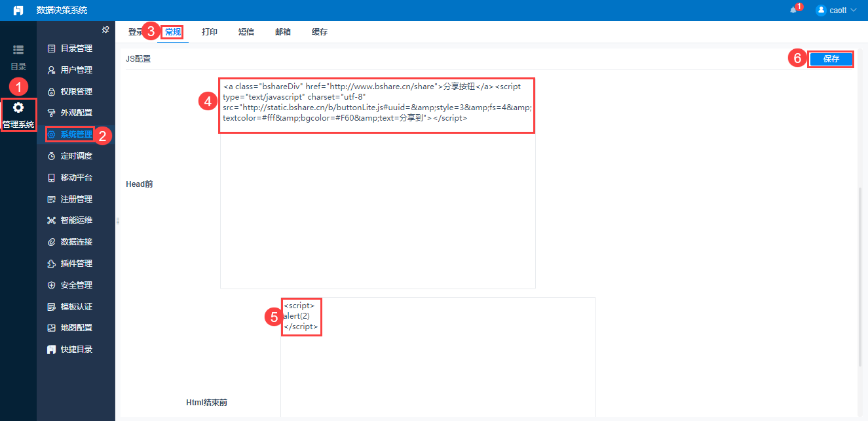
Task: Go to 权限管理 menu entry
Action: [x=76, y=92]
